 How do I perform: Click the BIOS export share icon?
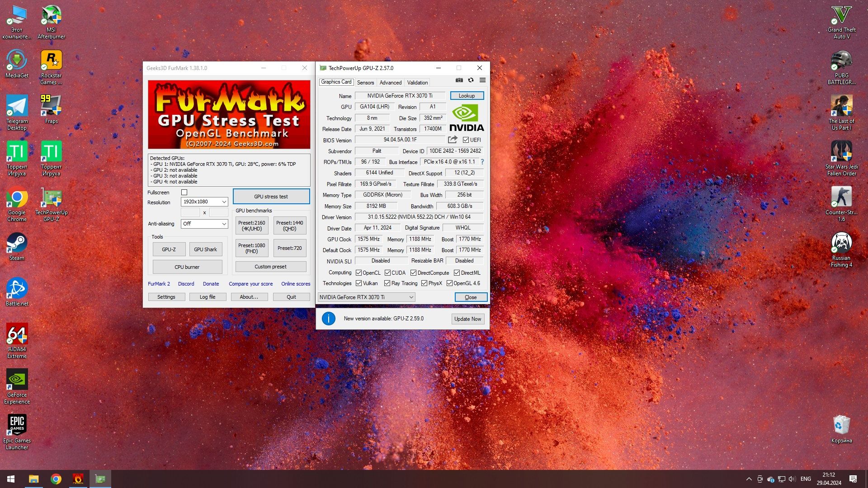[453, 140]
